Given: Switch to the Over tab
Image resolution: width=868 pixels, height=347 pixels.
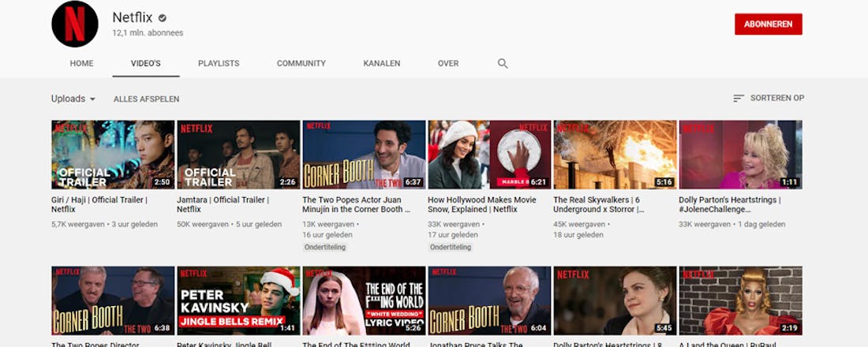Looking at the screenshot, I should tap(448, 64).
